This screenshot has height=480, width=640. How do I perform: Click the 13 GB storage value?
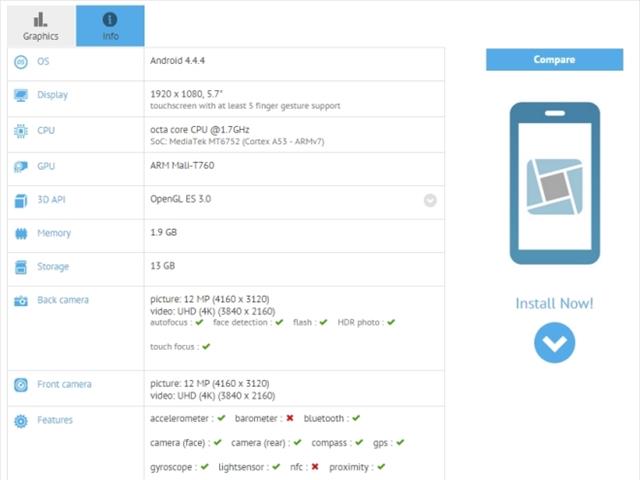pos(162,266)
